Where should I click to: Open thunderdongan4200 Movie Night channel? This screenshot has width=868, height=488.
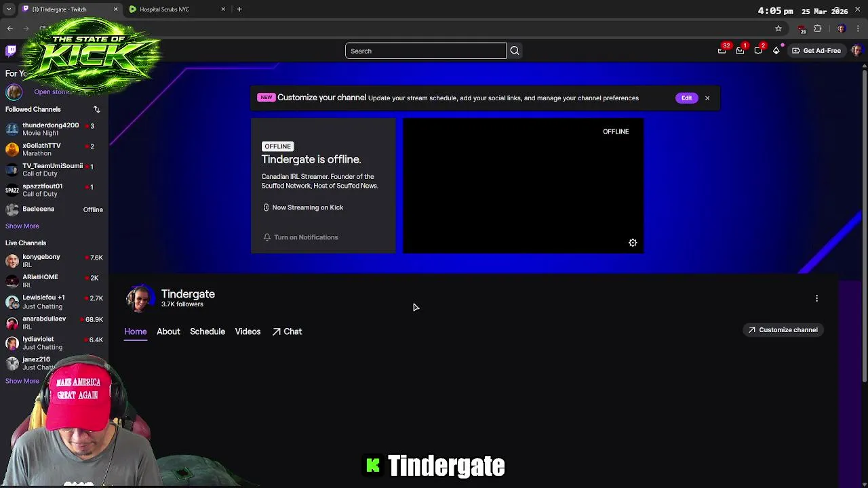(x=54, y=129)
